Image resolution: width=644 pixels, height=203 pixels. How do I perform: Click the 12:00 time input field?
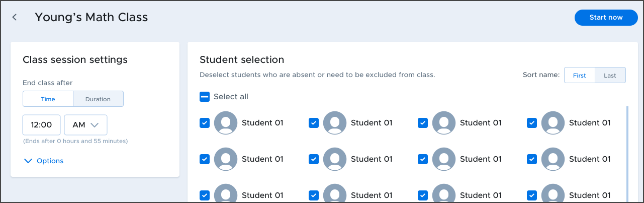point(42,125)
